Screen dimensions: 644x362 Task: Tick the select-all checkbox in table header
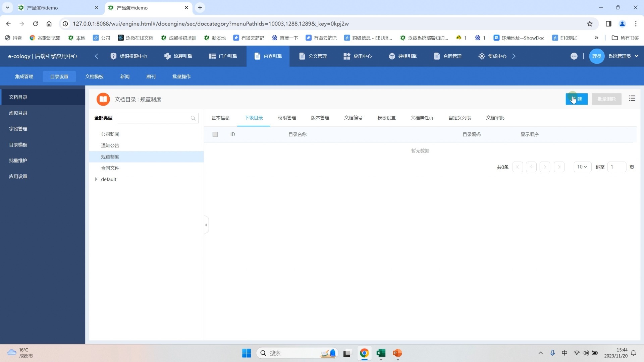[x=215, y=134]
